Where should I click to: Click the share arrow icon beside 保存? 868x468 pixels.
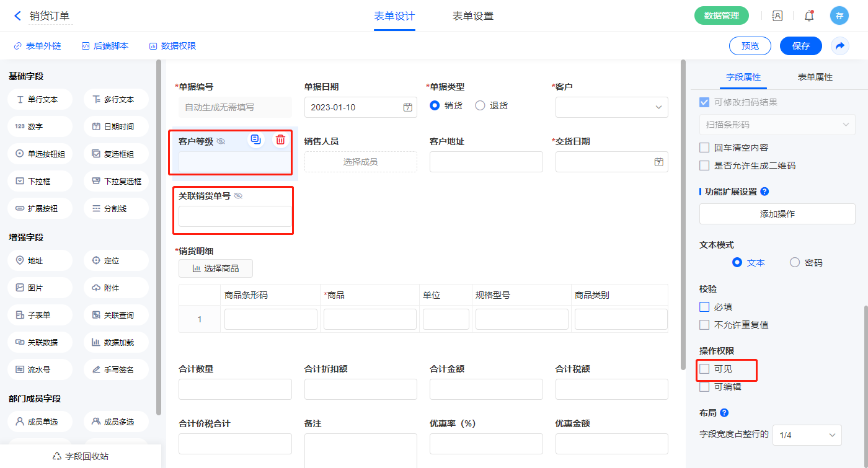[x=840, y=46]
